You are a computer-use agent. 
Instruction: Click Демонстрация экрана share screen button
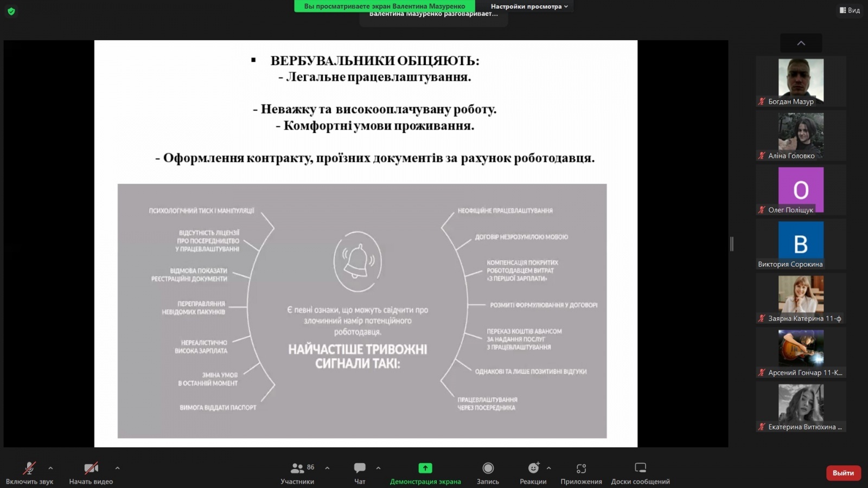click(x=425, y=473)
